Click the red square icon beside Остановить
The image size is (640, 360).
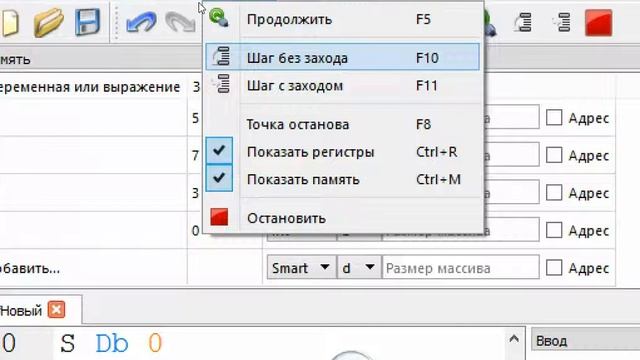219,217
